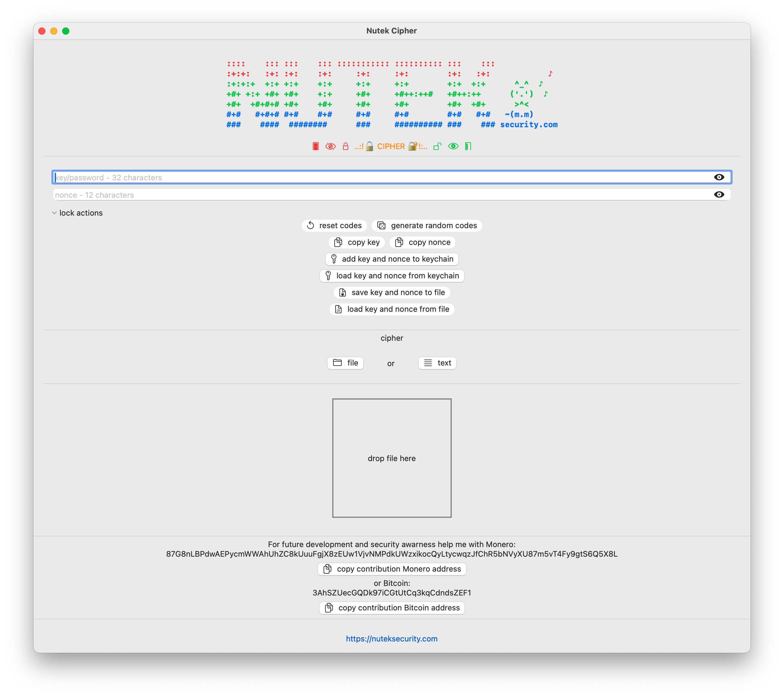Click the padlock-with-key emoji right of CIPHER
Image resolution: width=784 pixels, height=697 pixels.
(412, 146)
